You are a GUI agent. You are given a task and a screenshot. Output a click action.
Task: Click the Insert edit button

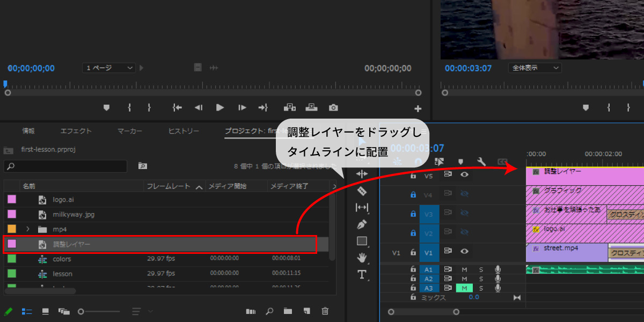pos(290,107)
